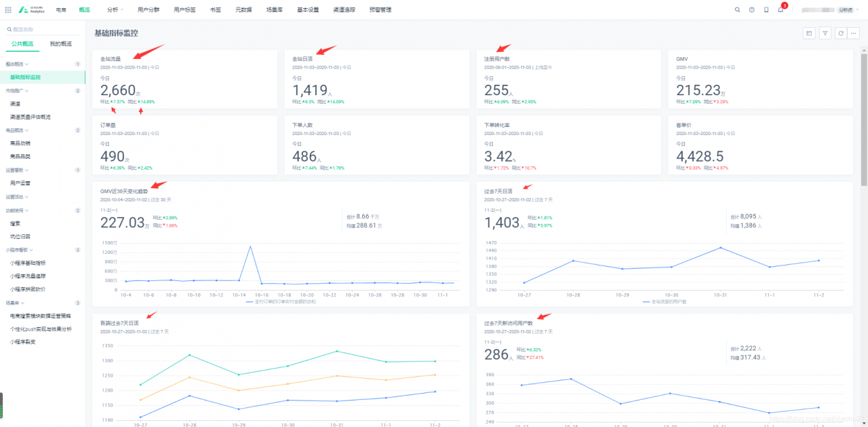Collapse the 功能使用 group
Image resolution: width=868 pixels, height=427 pixels.
[17, 210]
